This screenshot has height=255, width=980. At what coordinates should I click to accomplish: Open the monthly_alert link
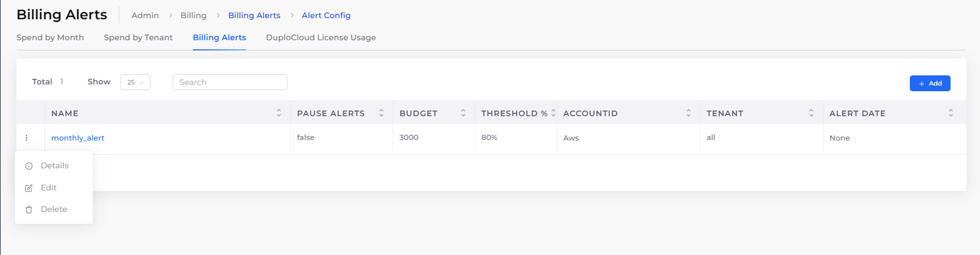[78, 138]
